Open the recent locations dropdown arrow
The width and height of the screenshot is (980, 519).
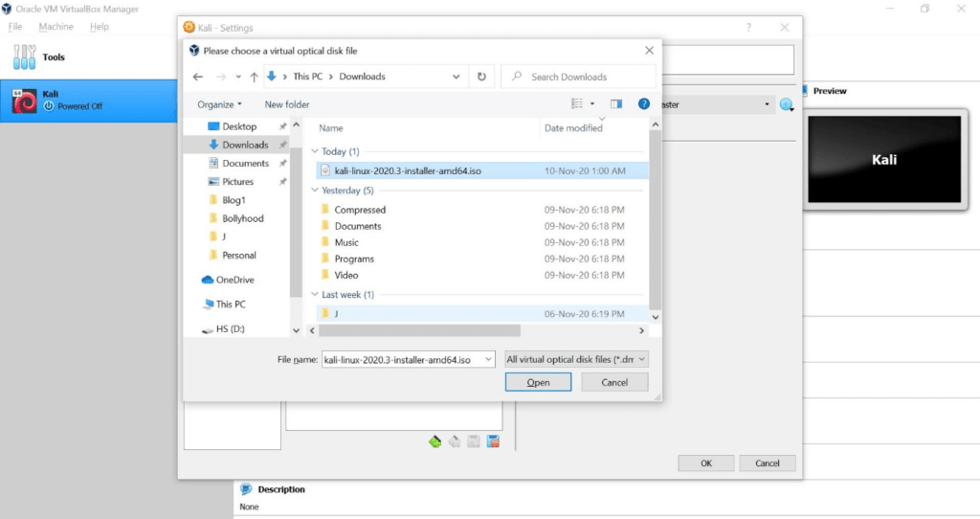point(238,77)
